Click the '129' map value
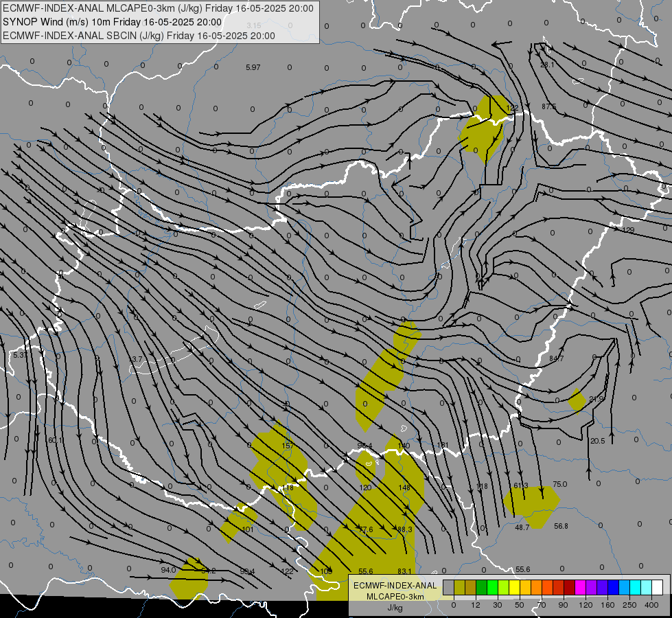This screenshot has width=672, height=618. click(628, 230)
